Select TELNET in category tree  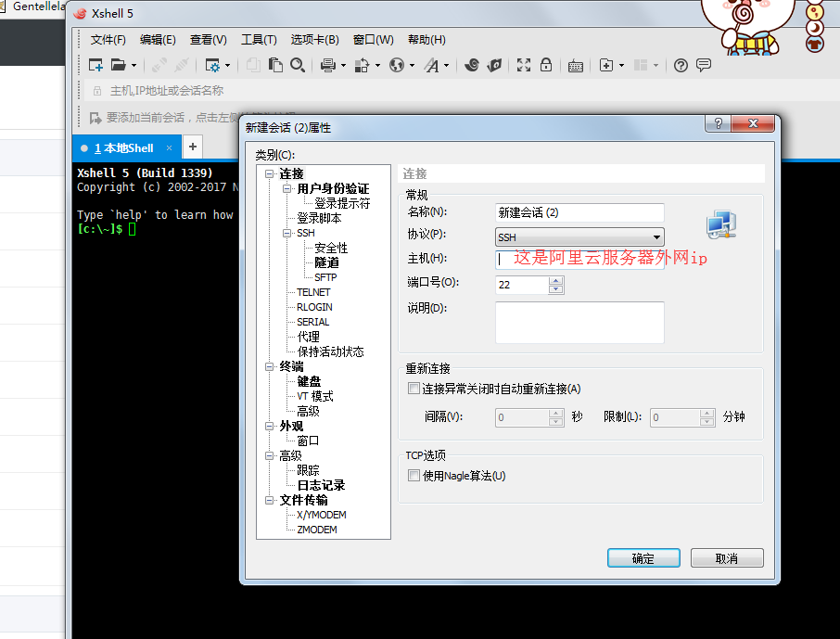tap(313, 292)
